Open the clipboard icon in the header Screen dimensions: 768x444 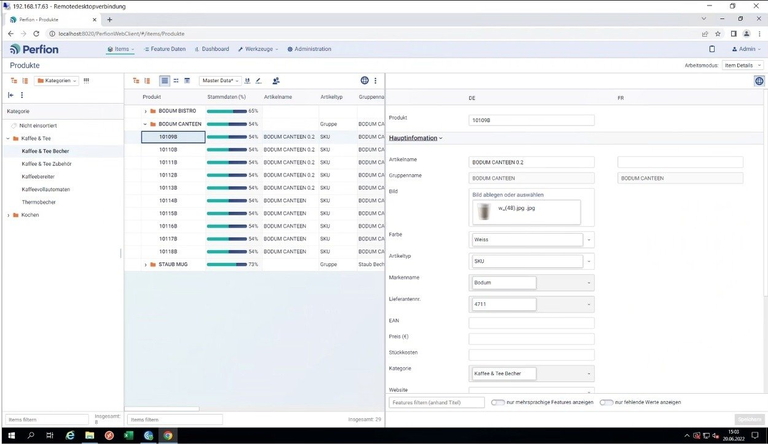point(712,49)
